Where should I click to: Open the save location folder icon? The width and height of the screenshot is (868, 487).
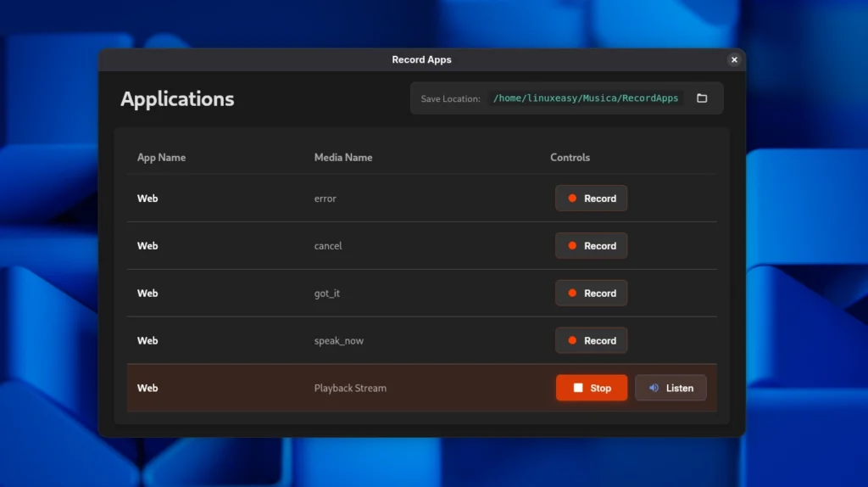click(702, 98)
